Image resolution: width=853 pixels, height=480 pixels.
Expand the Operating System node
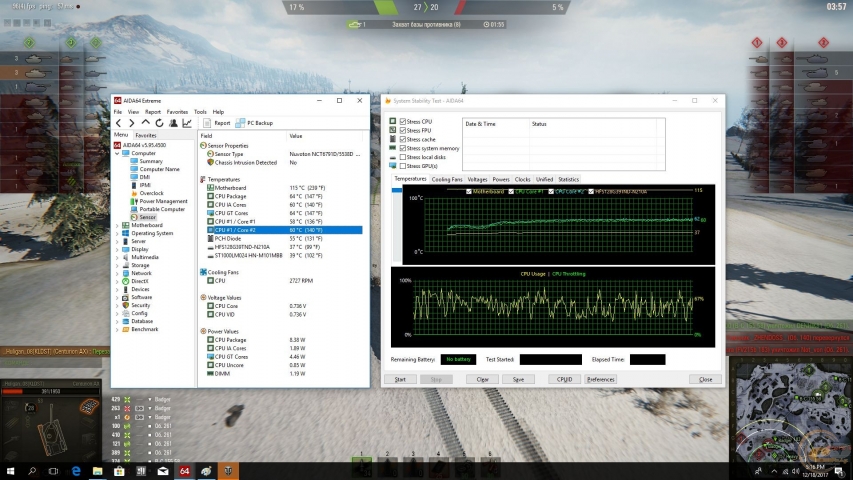tap(117, 233)
